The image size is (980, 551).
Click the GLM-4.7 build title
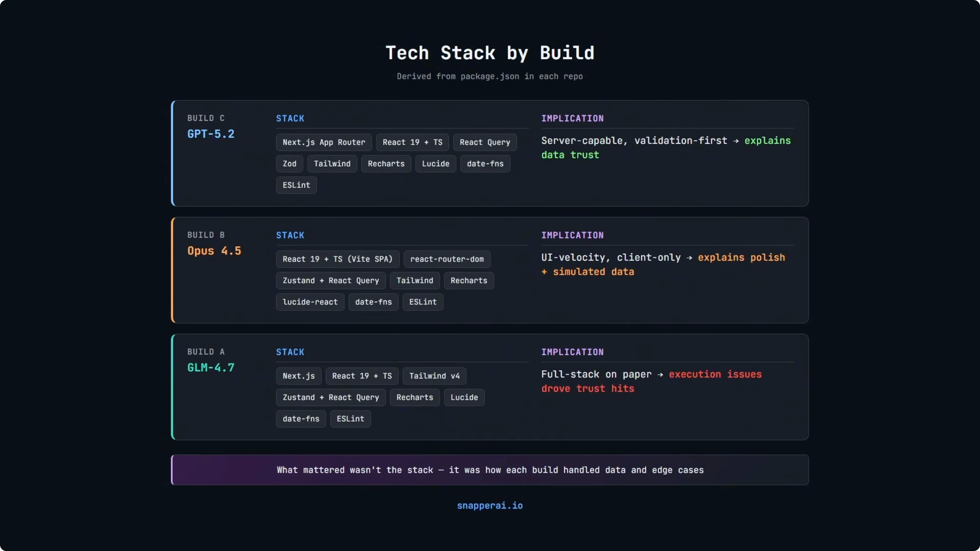point(211,367)
